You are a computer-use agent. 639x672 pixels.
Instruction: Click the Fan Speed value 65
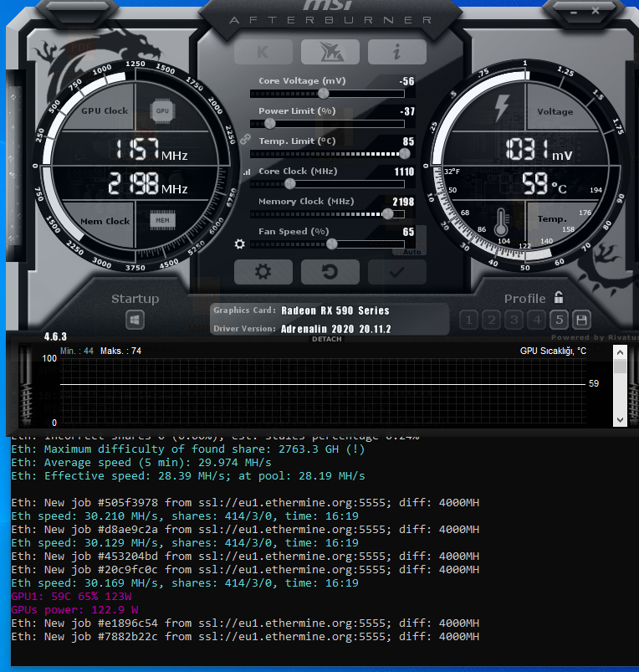click(409, 232)
